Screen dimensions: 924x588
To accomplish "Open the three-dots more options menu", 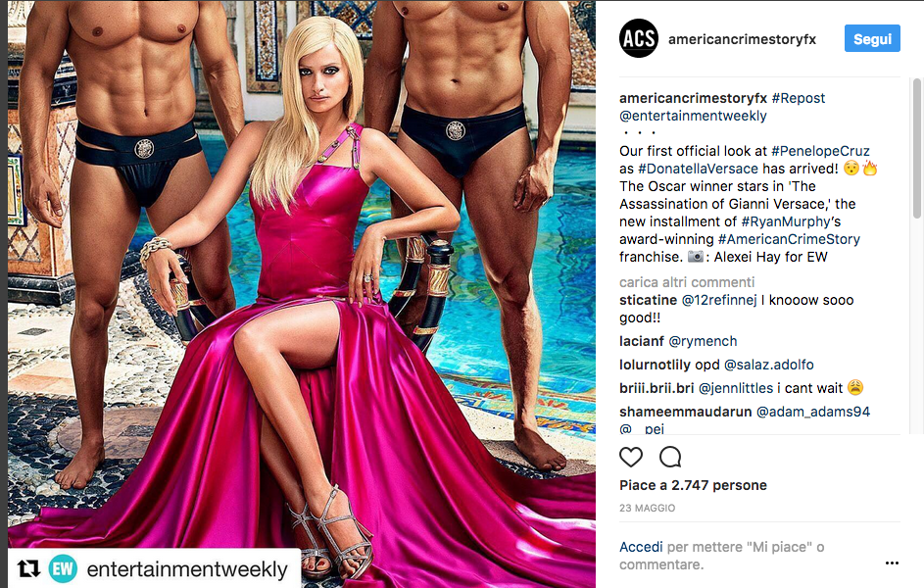I will click(893, 563).
